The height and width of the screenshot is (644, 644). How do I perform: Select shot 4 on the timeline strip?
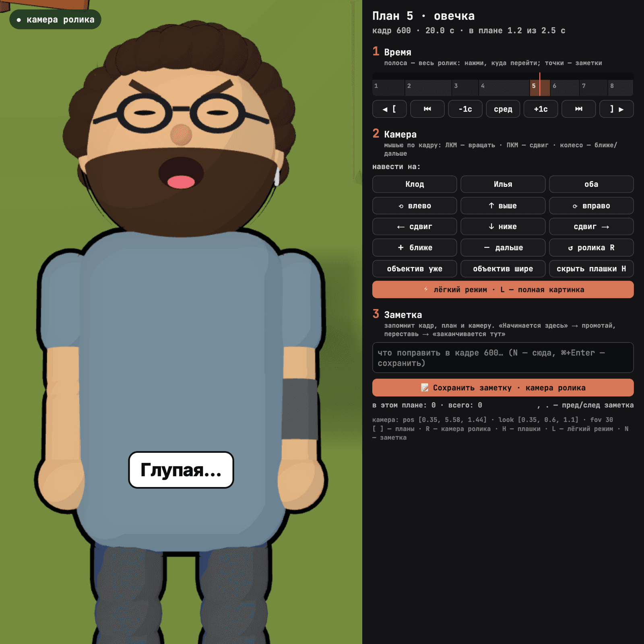504,87
